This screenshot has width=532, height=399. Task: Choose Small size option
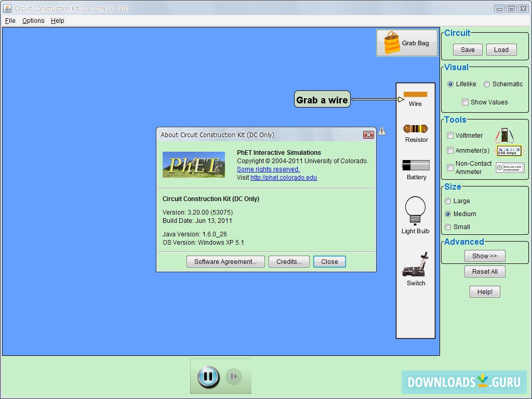(448, 227)
